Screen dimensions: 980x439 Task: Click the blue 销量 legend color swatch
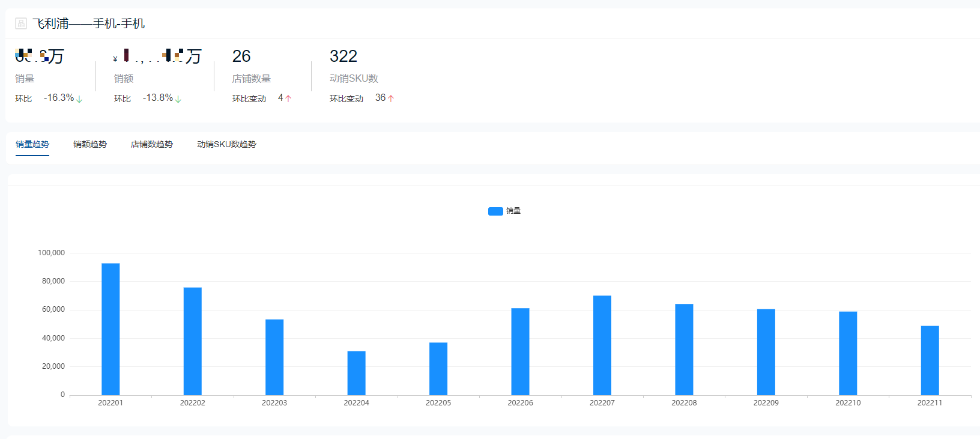point(495,211)
